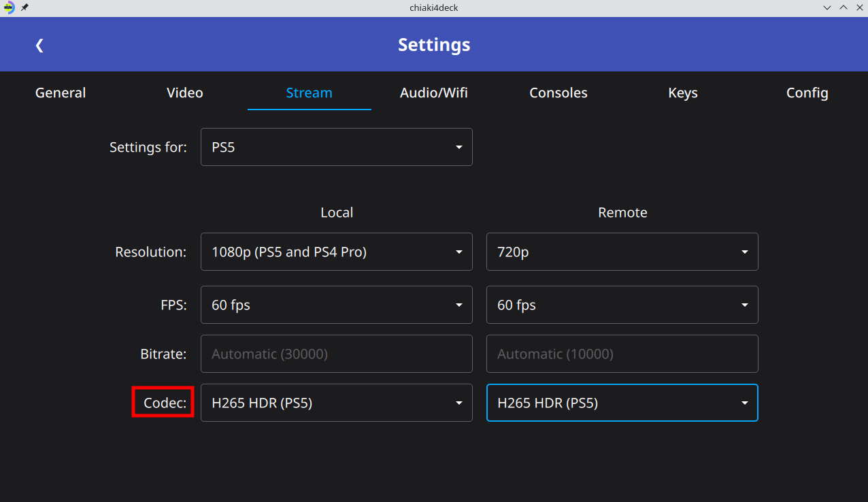868x502 pixels.
Task: Open the Local Codec H265 HDR dropdown
Action: click(x=337, y=403)
